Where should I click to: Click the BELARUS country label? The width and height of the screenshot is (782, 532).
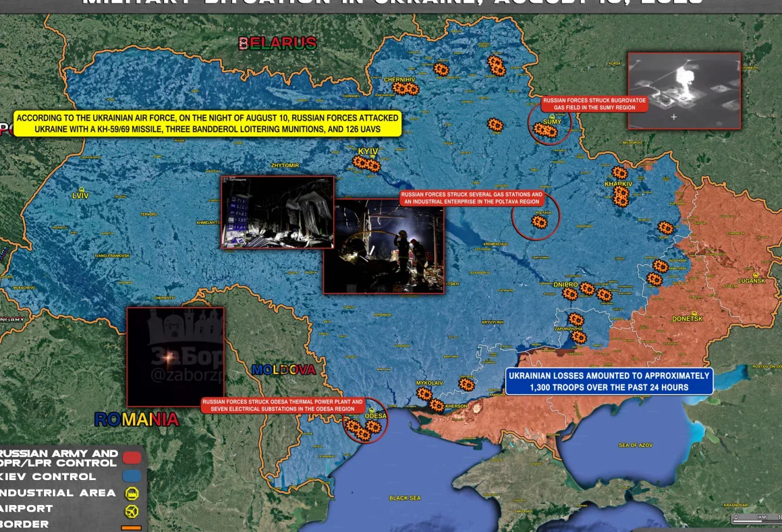(x=278, y=43)
